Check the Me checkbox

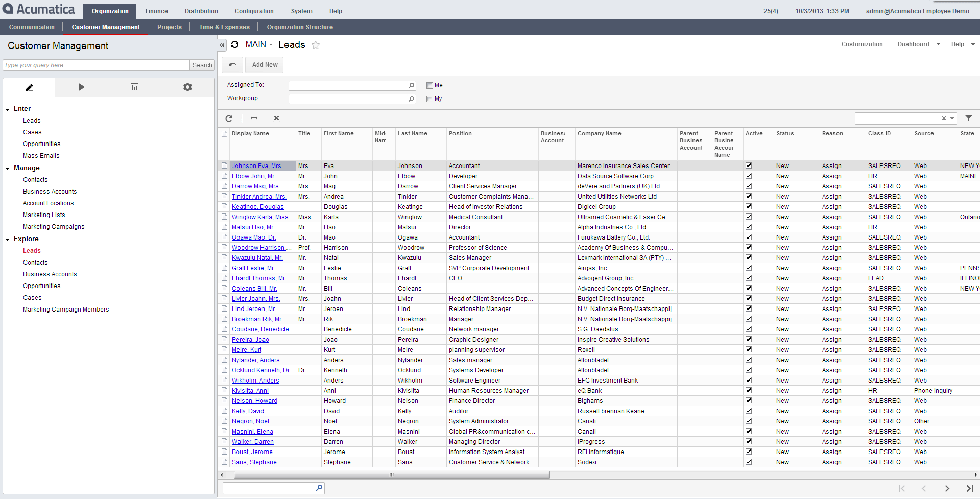coord(430,86)
